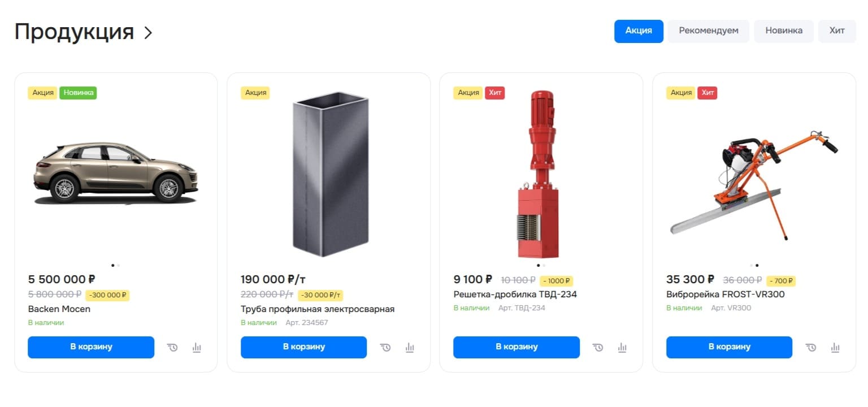
Task: Open the Продукция section via its chevron arrow
Action: 148,33
